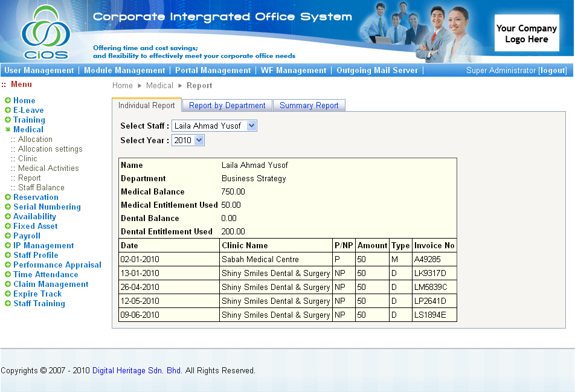The height and width of the screenshot is (392, 575).
Task: Click the green arrow icon beside Medical
Action: pyautogui.click(x=8, y=130)
